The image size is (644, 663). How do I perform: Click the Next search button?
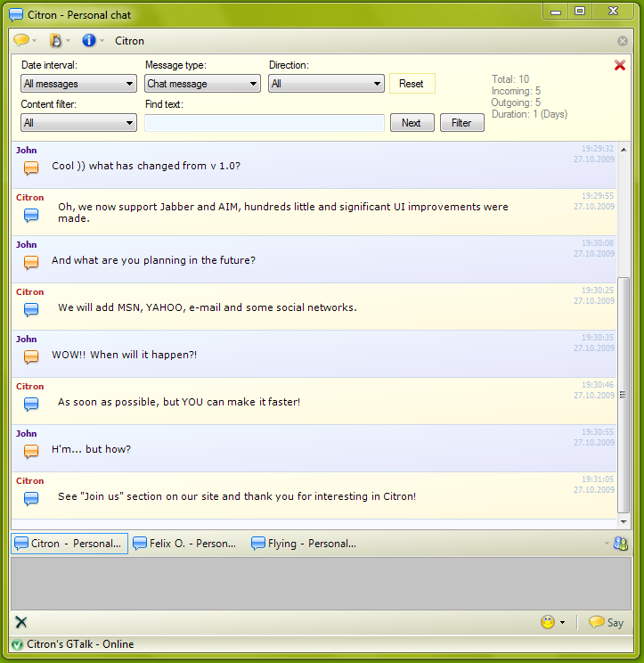click(x=412, y=123)
